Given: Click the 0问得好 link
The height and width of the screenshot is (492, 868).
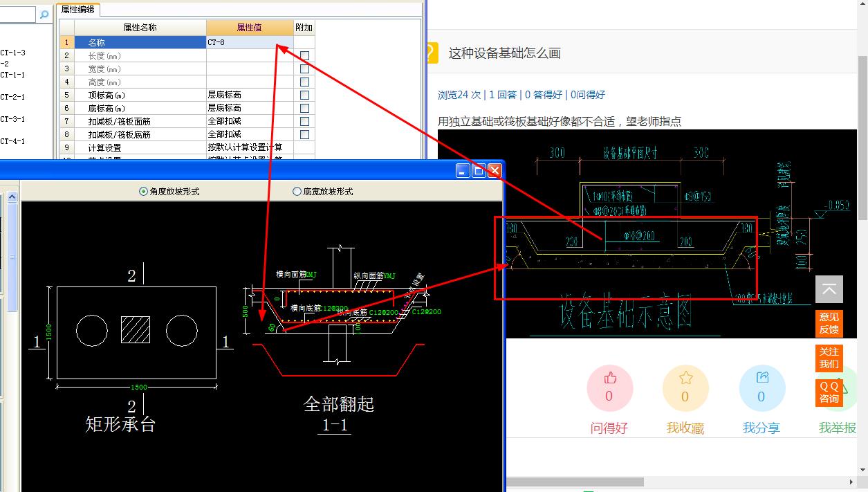Looking at the screenshot, I should (588, 95).
